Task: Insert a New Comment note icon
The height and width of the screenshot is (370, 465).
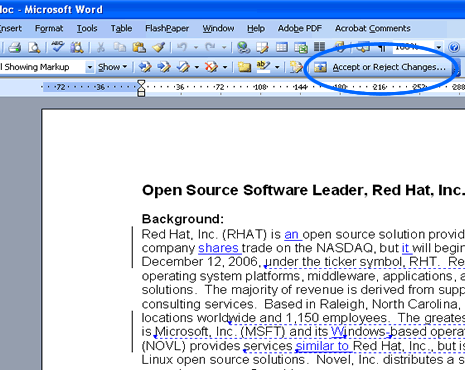Action: coord(244,67)
